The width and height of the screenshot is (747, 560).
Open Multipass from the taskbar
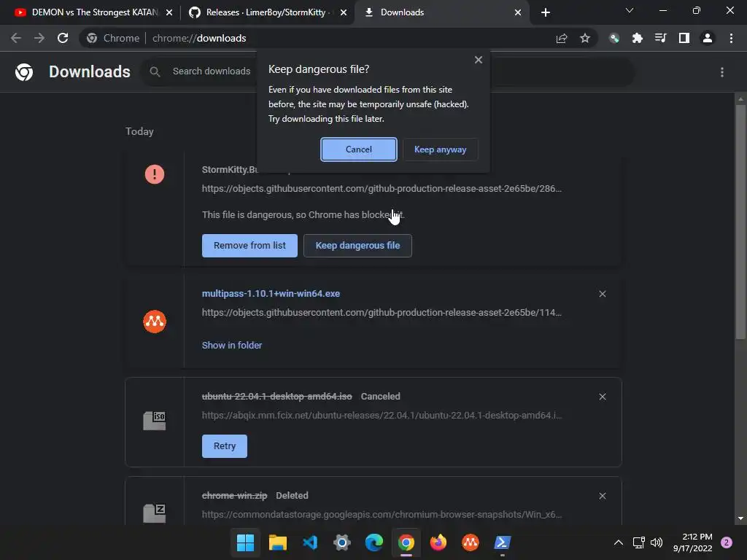point(471,542)
